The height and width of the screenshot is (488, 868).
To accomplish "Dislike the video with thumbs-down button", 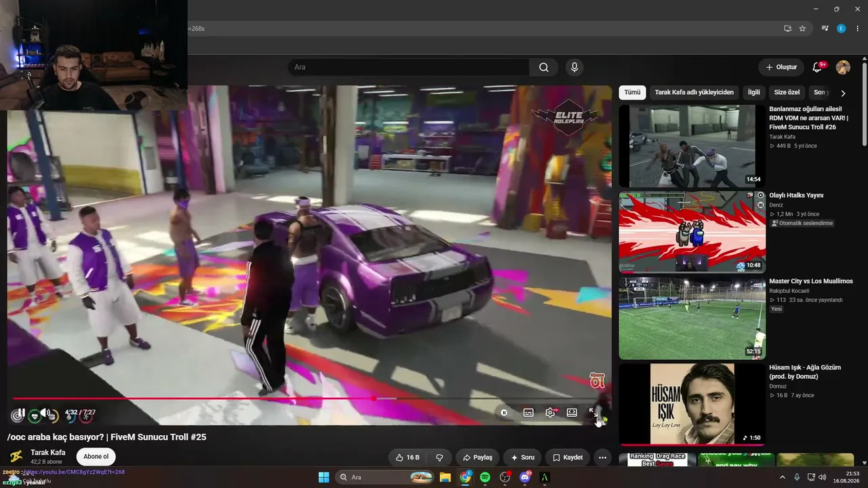I will (439, 457).
